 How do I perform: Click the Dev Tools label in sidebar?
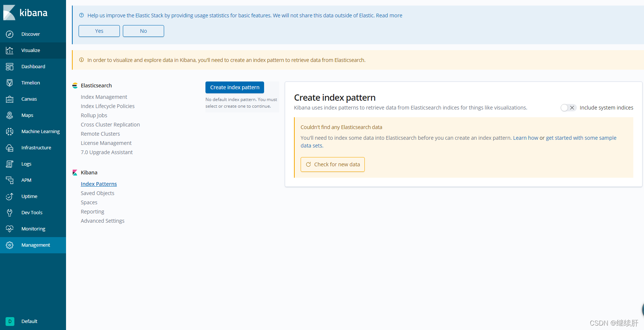point(32,213)
